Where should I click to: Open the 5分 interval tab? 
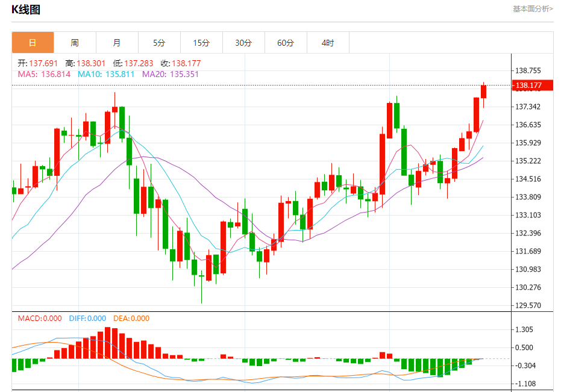(x=159, y=43)
